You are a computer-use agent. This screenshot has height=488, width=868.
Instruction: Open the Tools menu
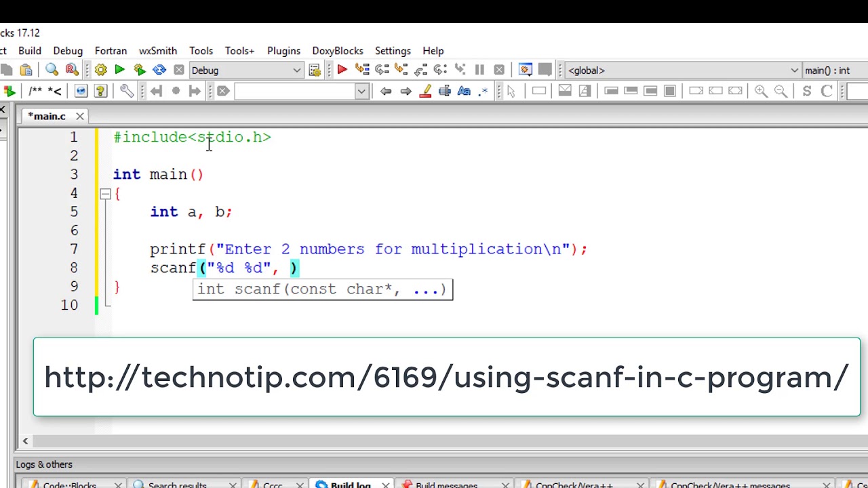pos(201,51)
